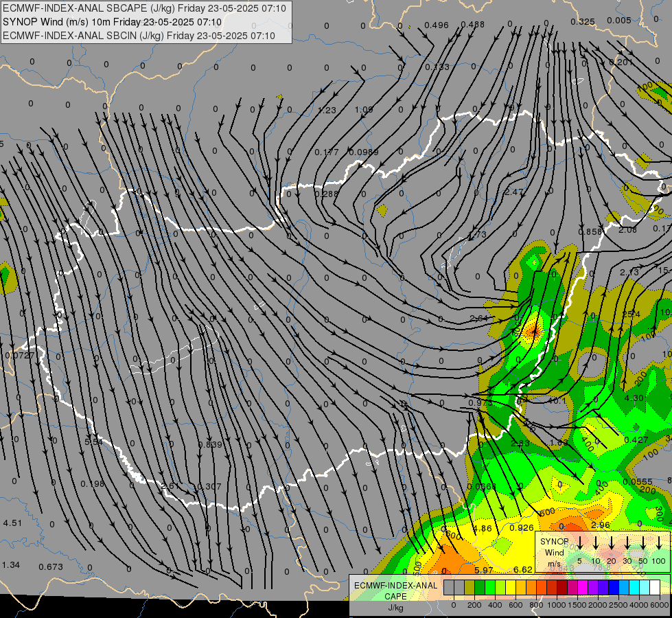The image size is (672, 618).
Task: Click the '2.96' value on the map
Action: click(x=601, y=525)
